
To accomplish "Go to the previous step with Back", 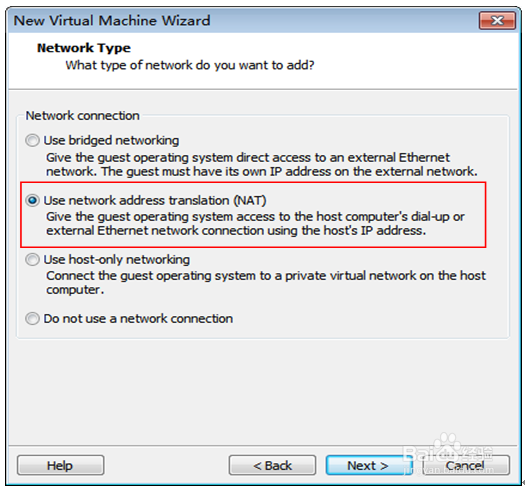I will coord(272,465).
